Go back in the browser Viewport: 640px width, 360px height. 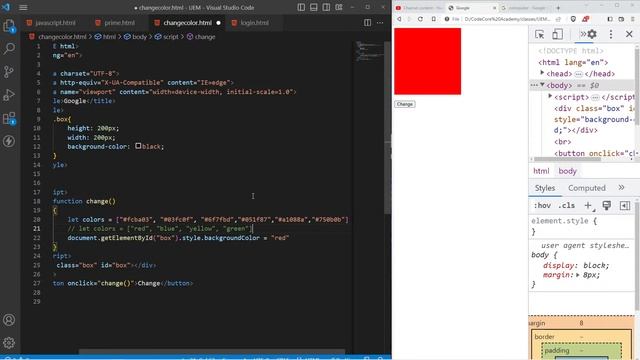click(x=399, y=19)
